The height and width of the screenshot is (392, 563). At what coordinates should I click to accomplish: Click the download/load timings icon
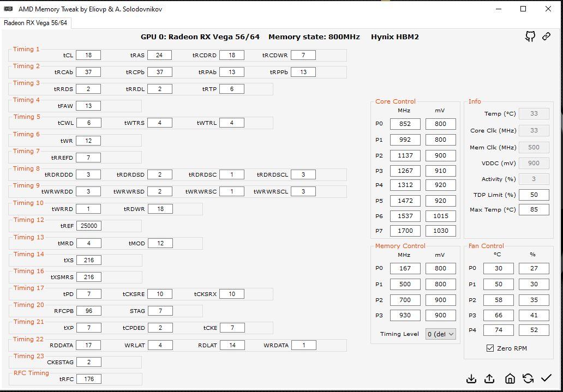[471, 379]
